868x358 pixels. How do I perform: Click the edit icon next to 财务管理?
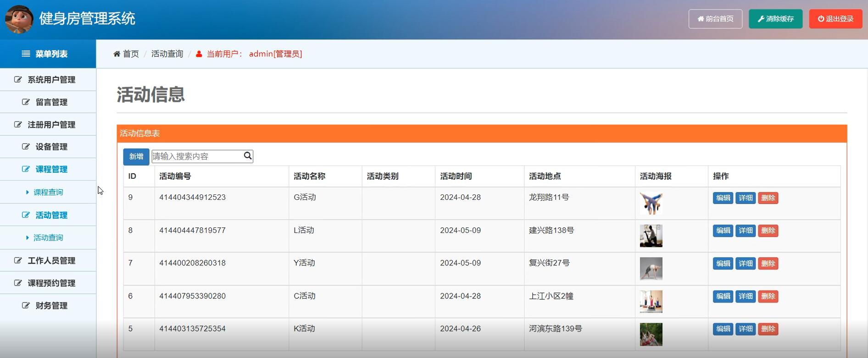[26, 305]
